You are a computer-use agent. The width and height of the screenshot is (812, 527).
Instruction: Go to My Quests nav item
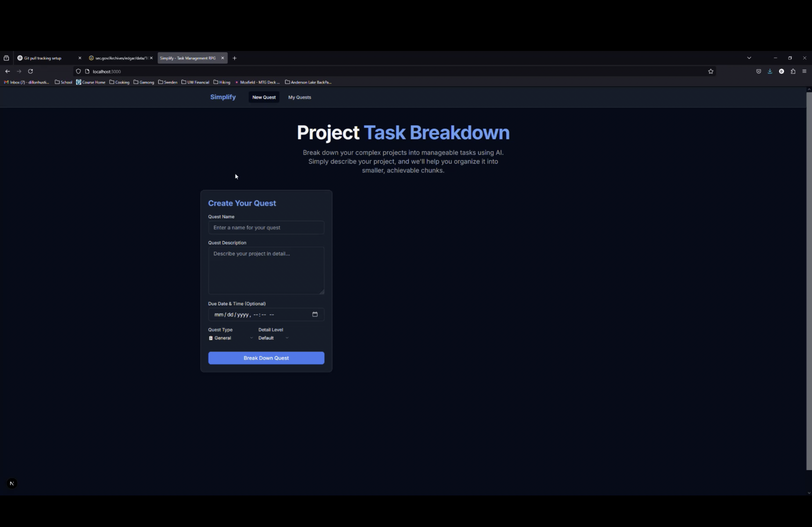coord(299,97)
